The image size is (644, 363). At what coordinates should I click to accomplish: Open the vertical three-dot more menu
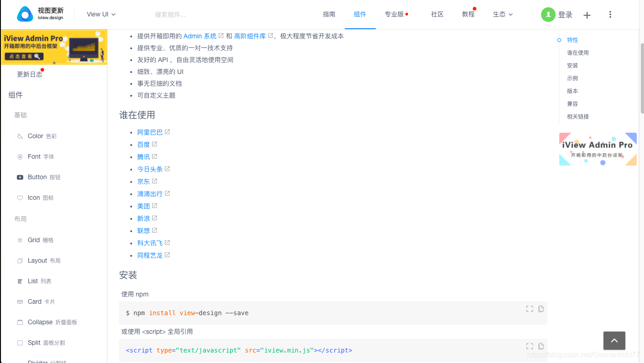[x=610, y=15]
